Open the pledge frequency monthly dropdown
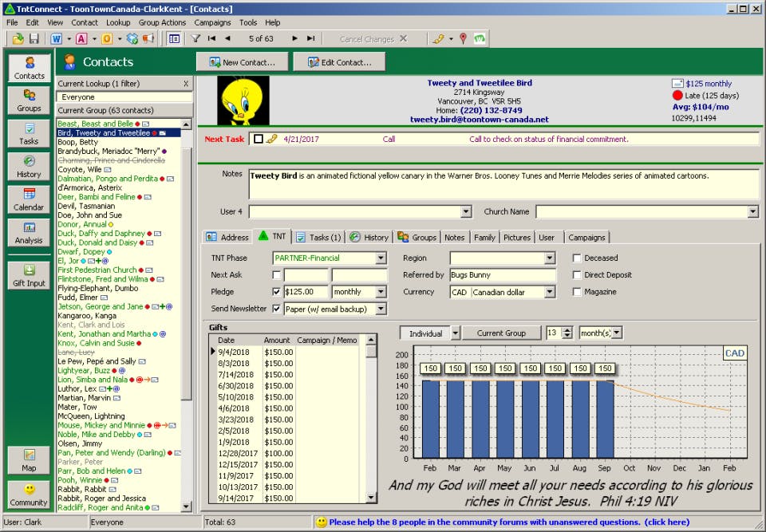This screenshot has width=766, height=532. click(x=381, y=292)
